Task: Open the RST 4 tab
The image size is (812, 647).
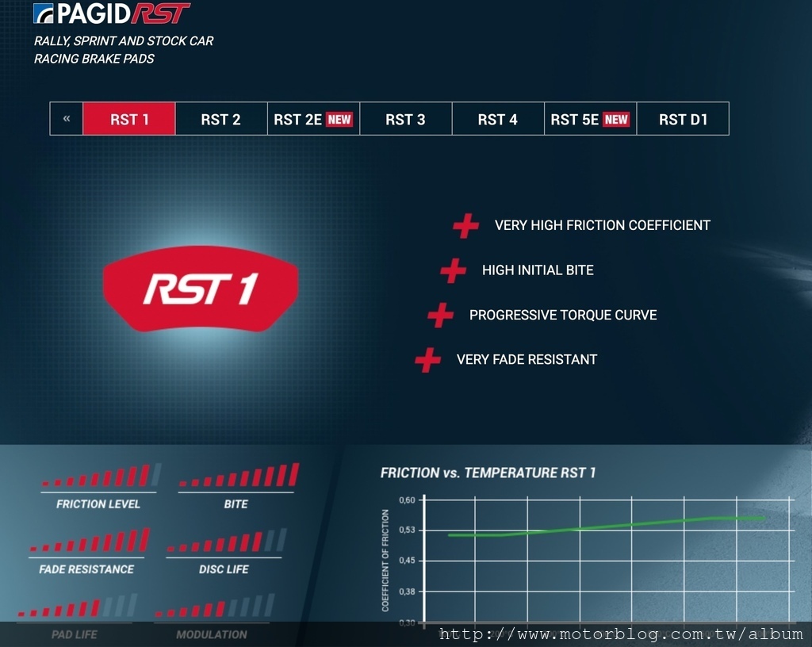Action: (498, 119)
